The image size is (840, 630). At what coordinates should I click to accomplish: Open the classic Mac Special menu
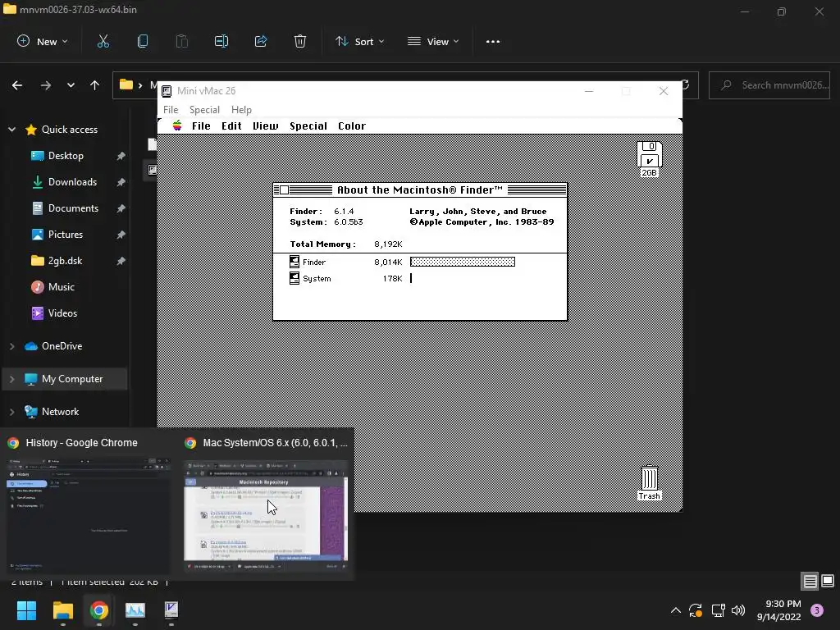coord(308,126)
